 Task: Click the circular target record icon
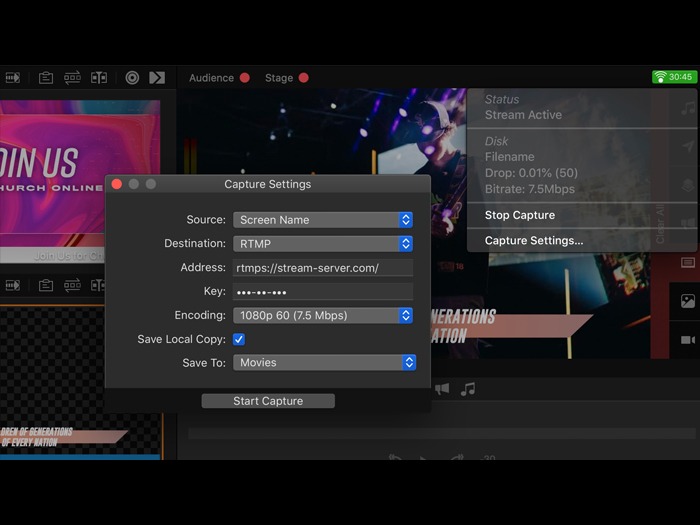click(132, 78)
